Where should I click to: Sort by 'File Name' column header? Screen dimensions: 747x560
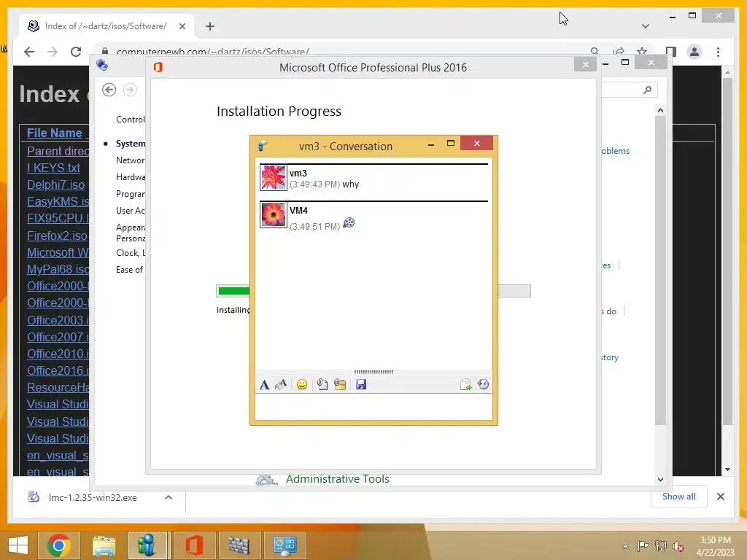click(x=54, y=133)
